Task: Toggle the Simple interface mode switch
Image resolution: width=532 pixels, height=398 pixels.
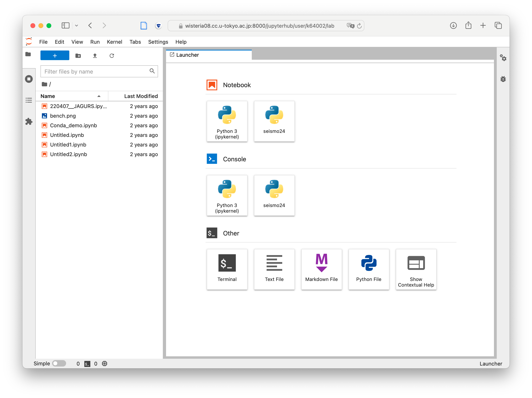Action: pos(59,363)
